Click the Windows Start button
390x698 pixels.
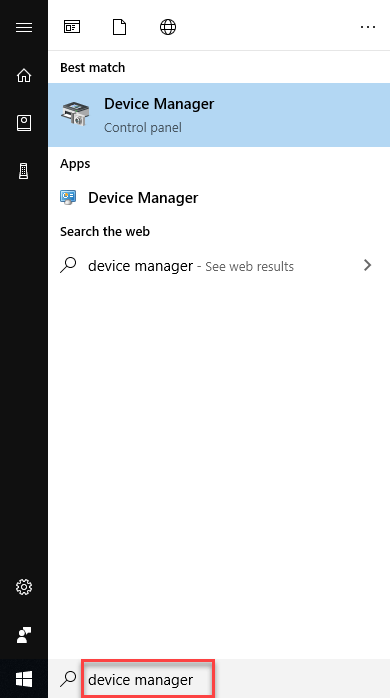coord(24,679)
